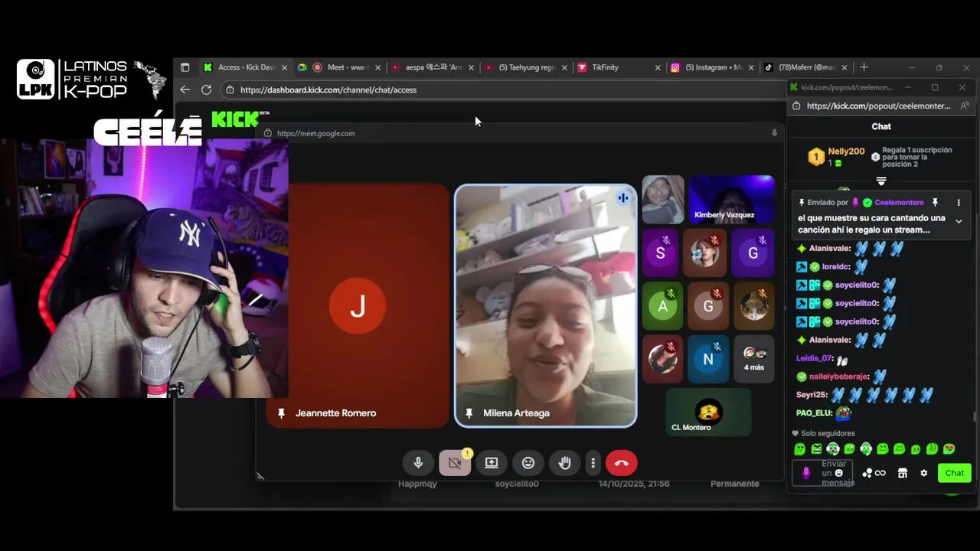
Task: Switch to the Maferr TikTok tab
Action: (805, 67)
